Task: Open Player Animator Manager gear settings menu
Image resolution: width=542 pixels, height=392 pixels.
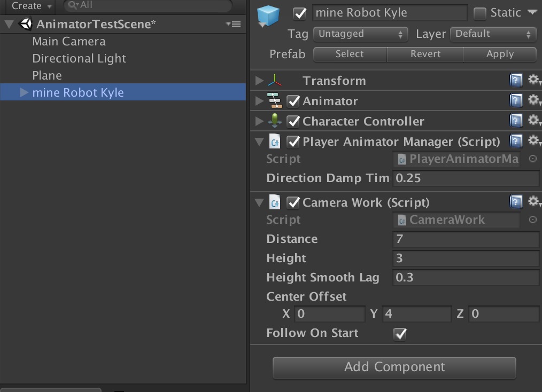Action: point(534,140)
